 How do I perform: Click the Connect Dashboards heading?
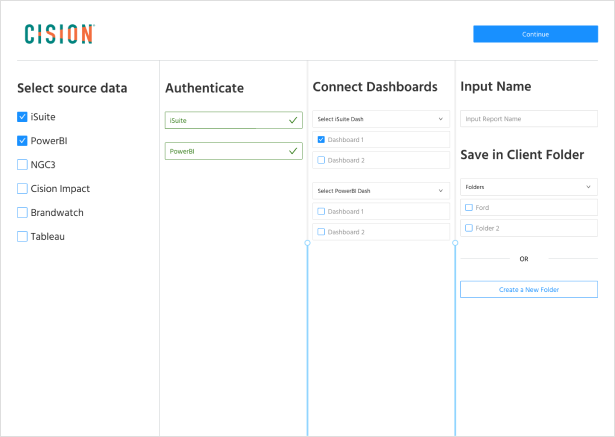click(375, 87)
